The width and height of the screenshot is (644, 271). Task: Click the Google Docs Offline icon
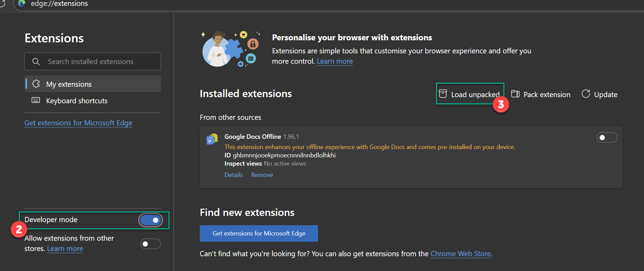pyautogui.click(x=212, y=139)
